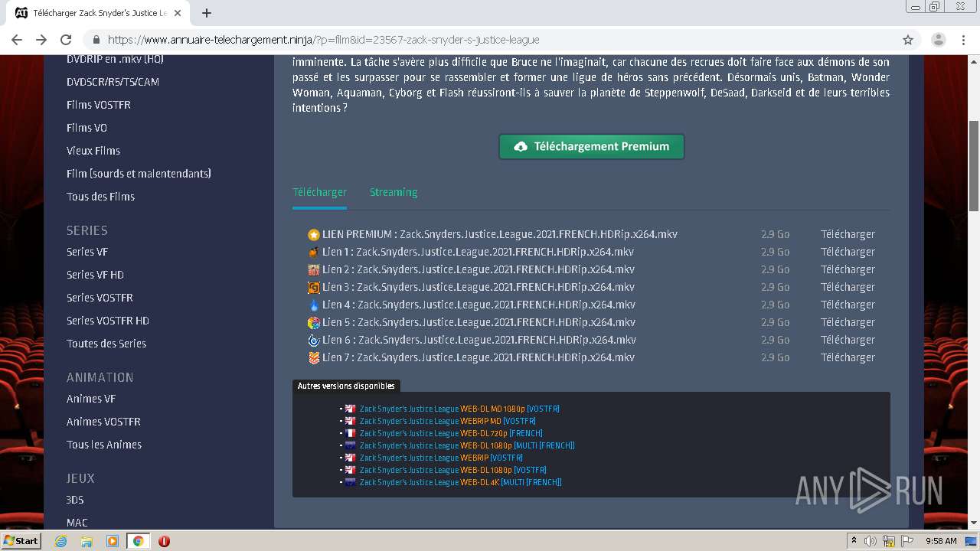Click the Téléchargement Premium button
This screenshot has height=551, width=980.
(592, 146)
